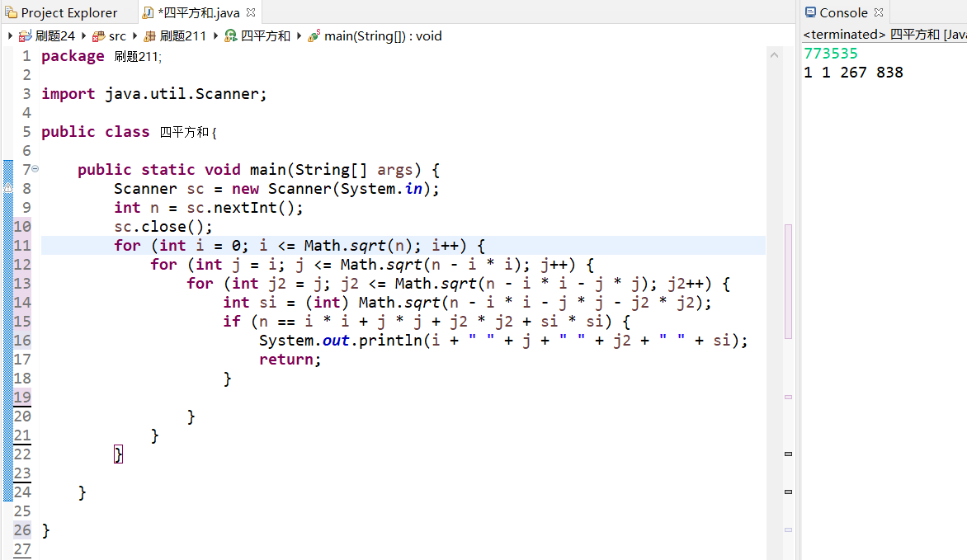Click the 刷题211 package icon in breadcrumb
The image size is (967, 560).
(x=150, y=36)
